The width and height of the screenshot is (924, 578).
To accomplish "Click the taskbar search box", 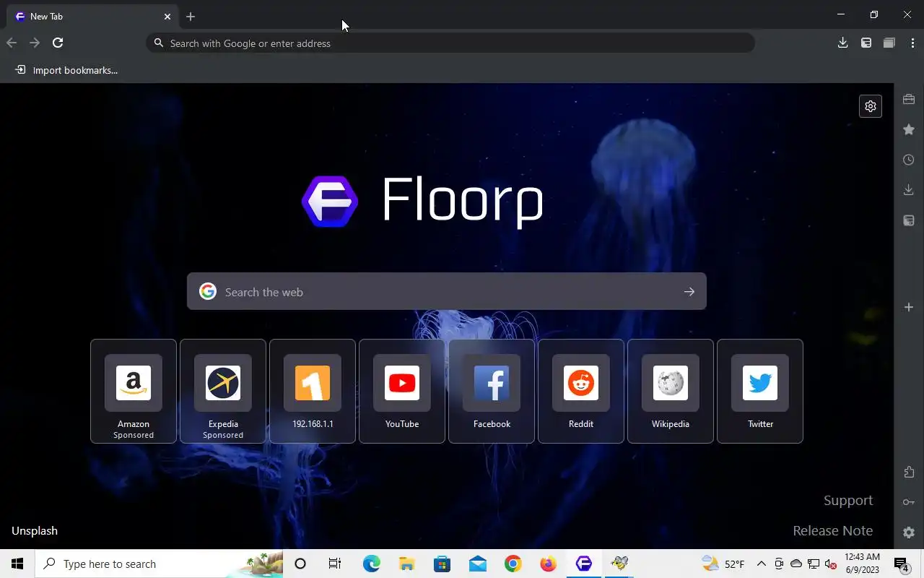I will click(159, 564).
